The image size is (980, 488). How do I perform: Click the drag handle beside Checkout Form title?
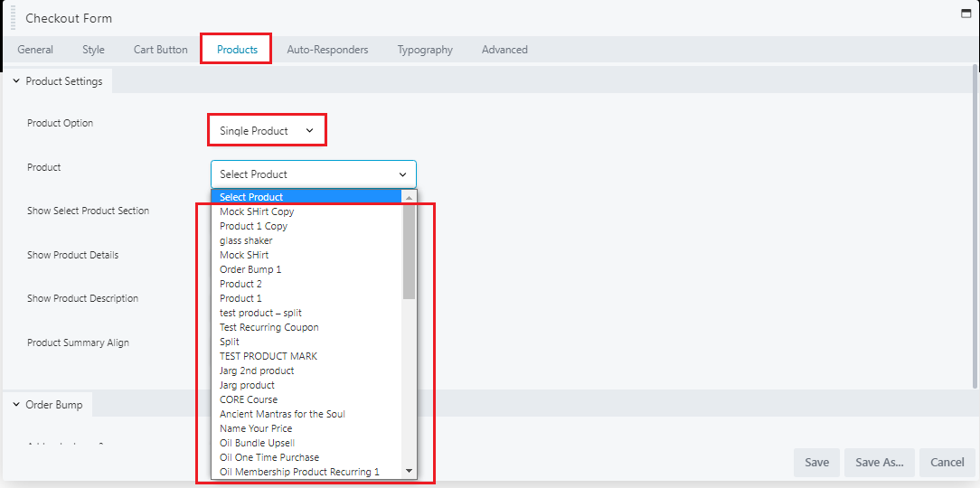pyautogui.click(x=13, y=18)
